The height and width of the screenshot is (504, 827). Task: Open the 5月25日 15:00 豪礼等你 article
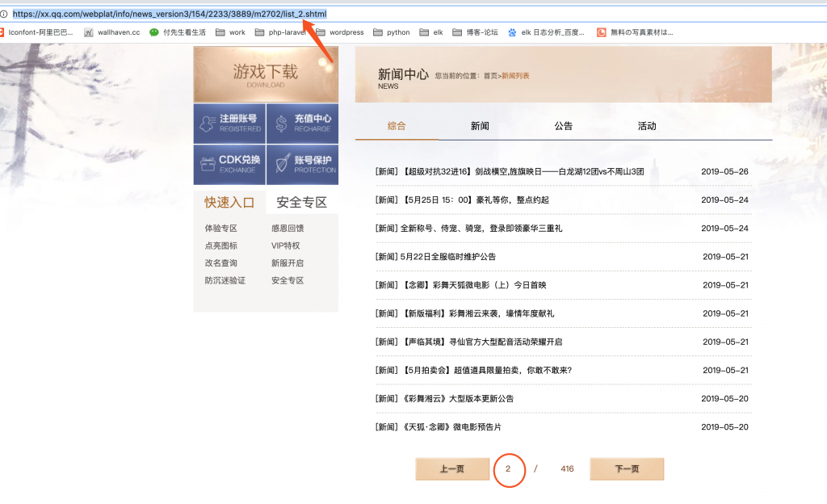pyautogui.click(x=462, y=199)
